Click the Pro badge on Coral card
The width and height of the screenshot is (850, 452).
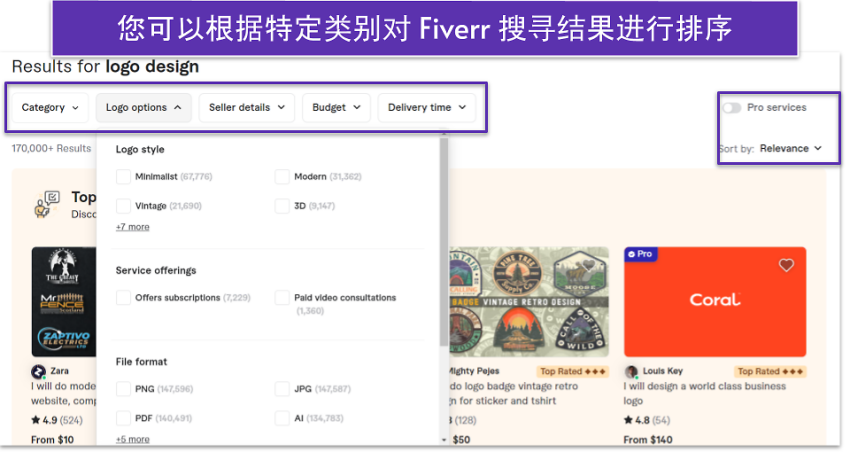[x=640, y=254]
